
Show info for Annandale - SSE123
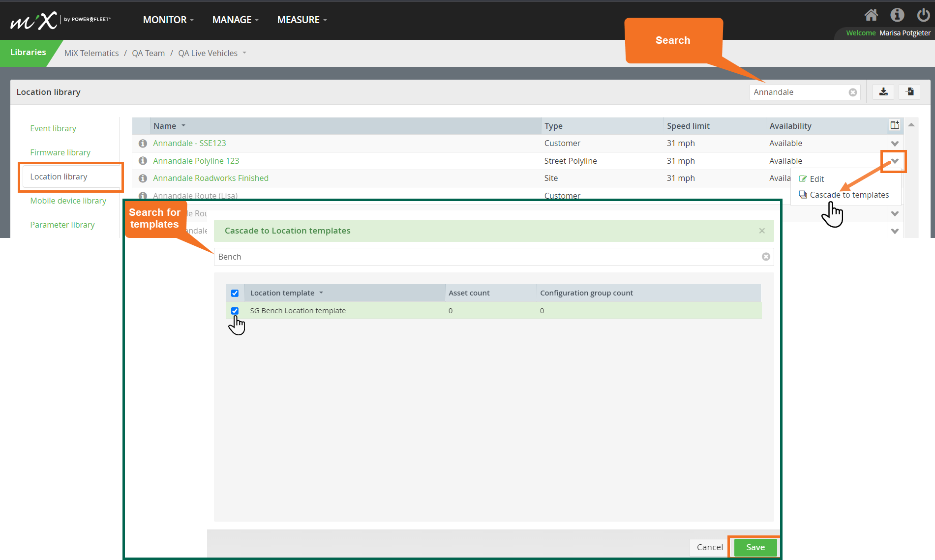(x=143, y=143)
